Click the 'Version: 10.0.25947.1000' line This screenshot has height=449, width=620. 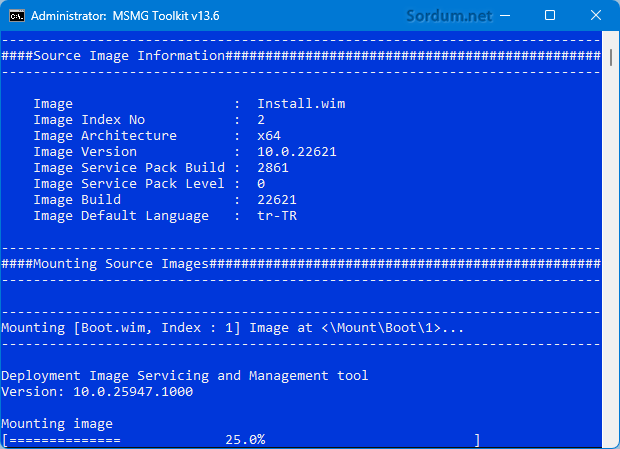[x=97, y=392]
